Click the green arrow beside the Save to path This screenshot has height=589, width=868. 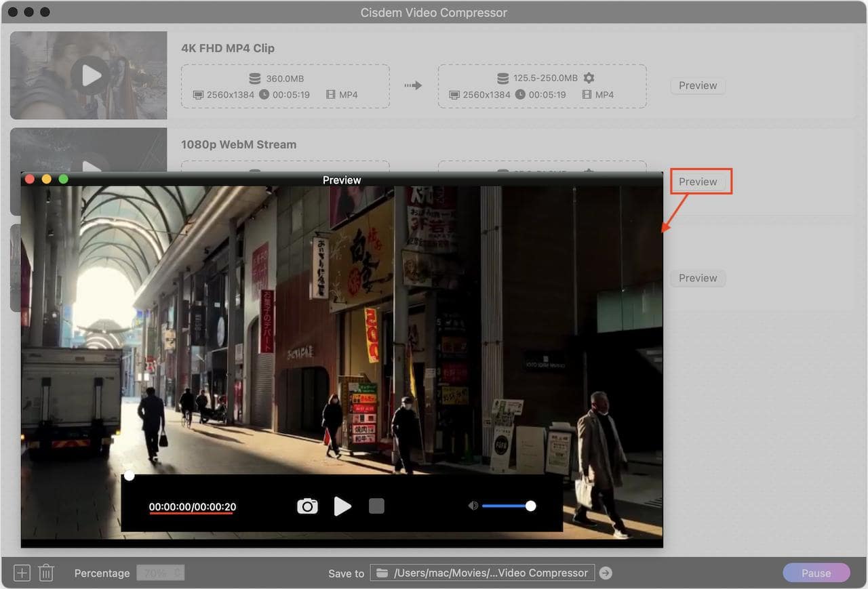[605, 573]
